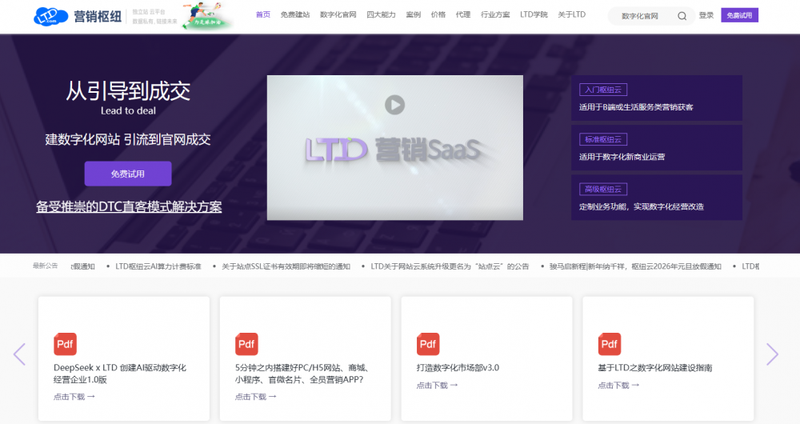
Task: Click the tennis player banner image
Action: pos(207,15)
